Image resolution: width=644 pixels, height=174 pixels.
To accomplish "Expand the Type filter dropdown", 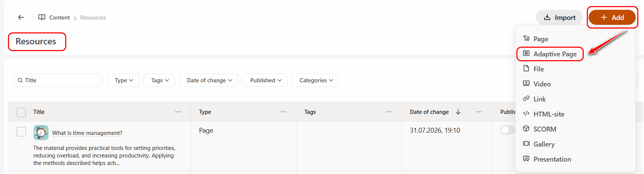I will 124,80.
